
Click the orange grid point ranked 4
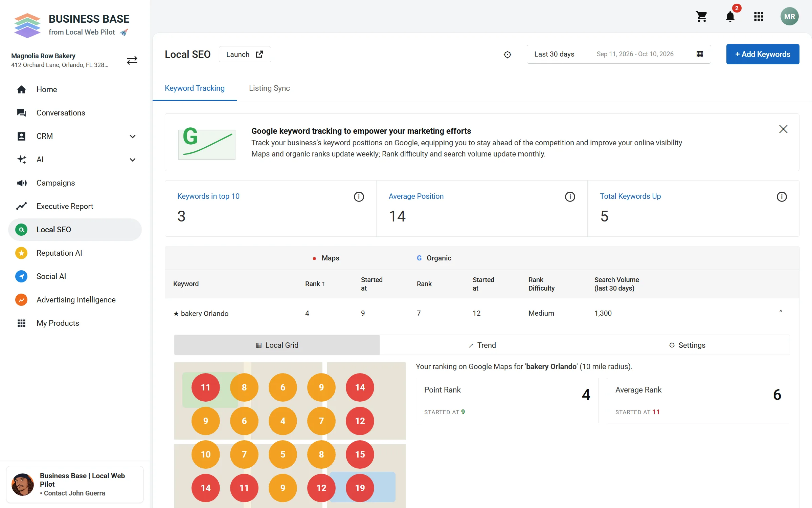pyautogui.click(x=283, y=421)
